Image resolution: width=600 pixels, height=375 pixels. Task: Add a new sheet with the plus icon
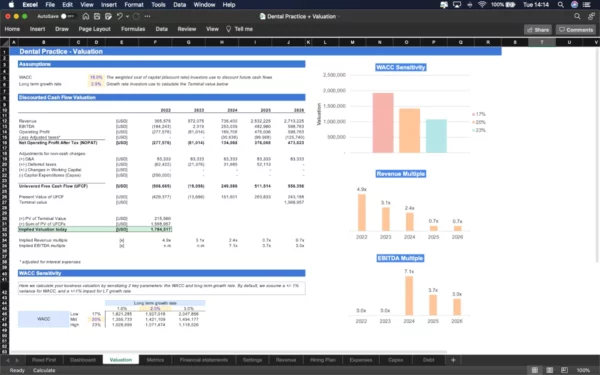453,360
